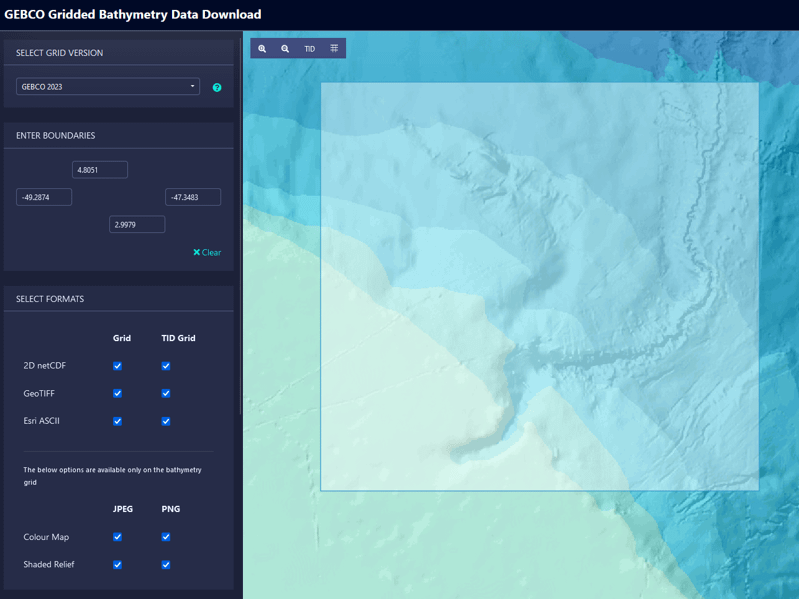The height and width of the screenshot is (599, 799).
Task: Toggle GeoTIFF TID Grid checkbox
Action: (166, 393)
